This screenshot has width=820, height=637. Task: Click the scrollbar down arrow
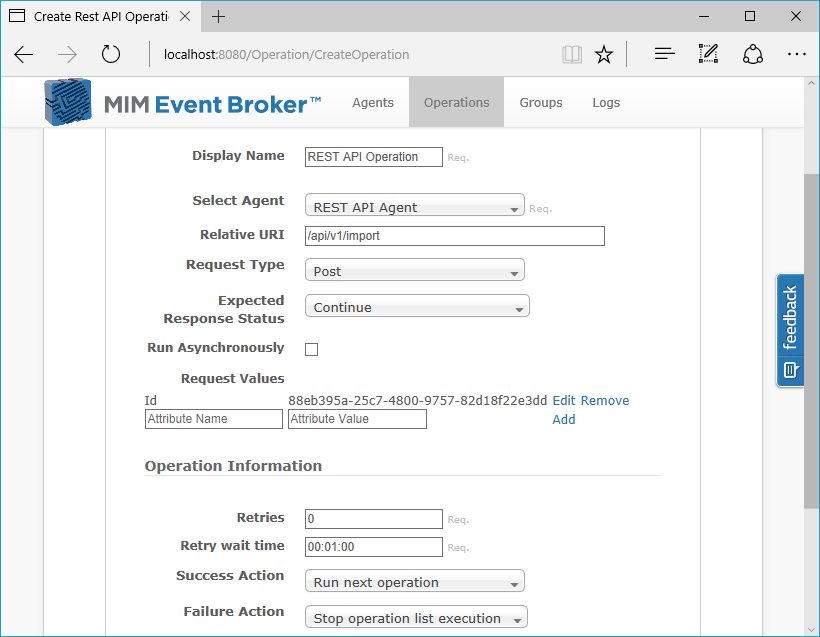pyautogui.click(x=812, y=630)
